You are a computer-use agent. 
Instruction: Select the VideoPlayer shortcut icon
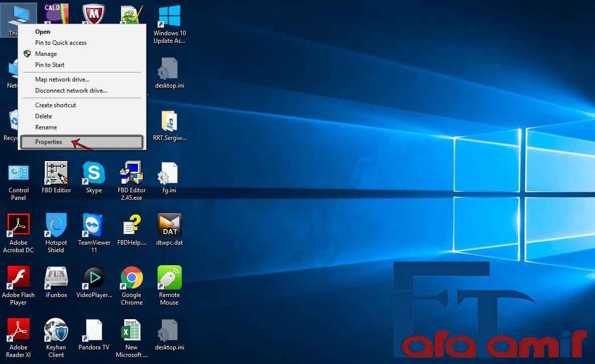point(94,278)
